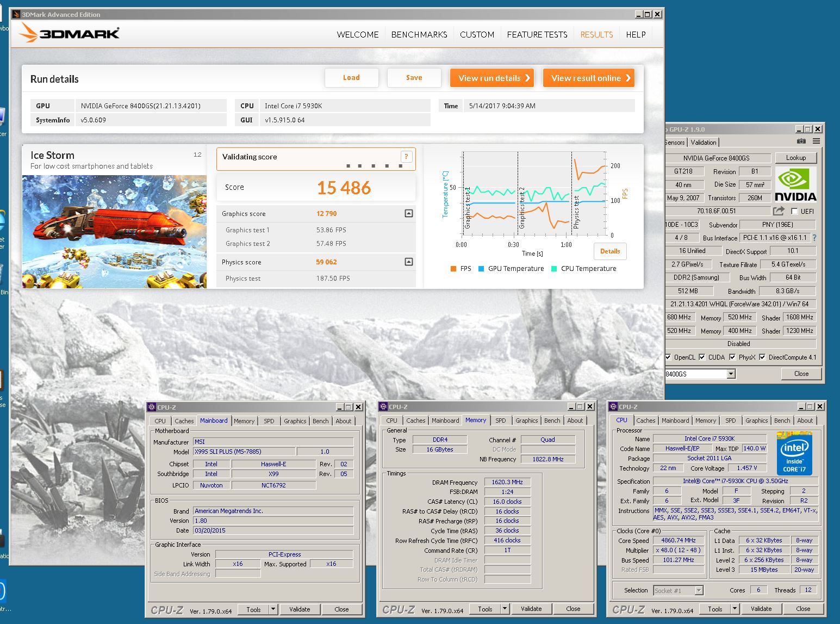Click the NVIDIA logo in GPU-Z
Screen dimensions: 840x624
click(795, 185)
